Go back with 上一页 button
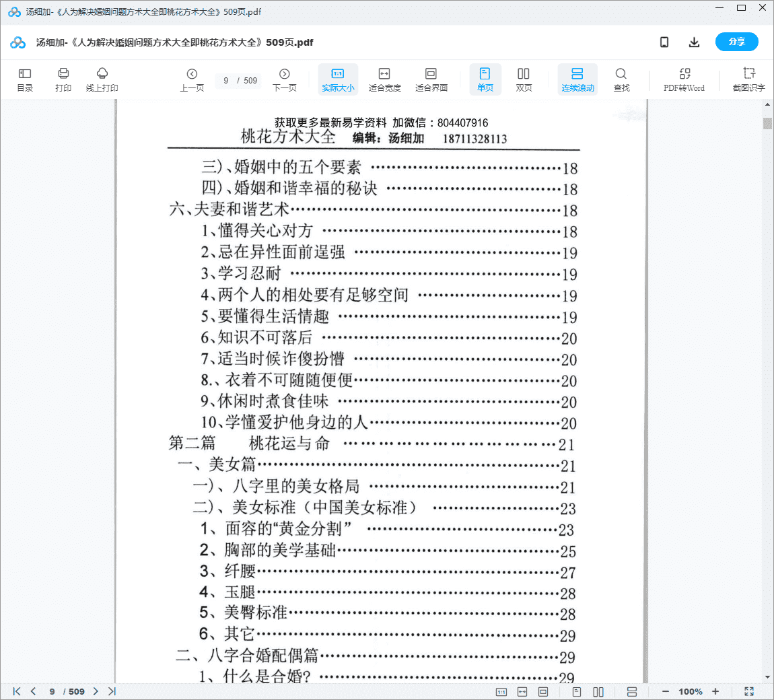The height and width of the screenshot is (700, 774). [x=192, y=79]
